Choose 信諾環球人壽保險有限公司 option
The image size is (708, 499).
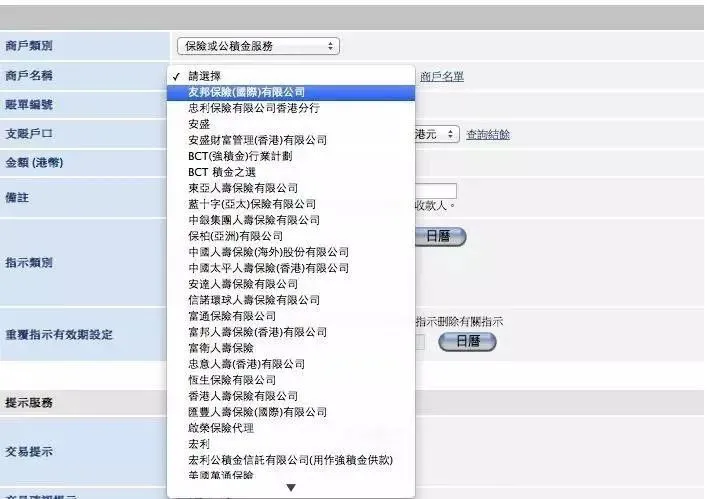pyautogui.click(x=291, y=300)
